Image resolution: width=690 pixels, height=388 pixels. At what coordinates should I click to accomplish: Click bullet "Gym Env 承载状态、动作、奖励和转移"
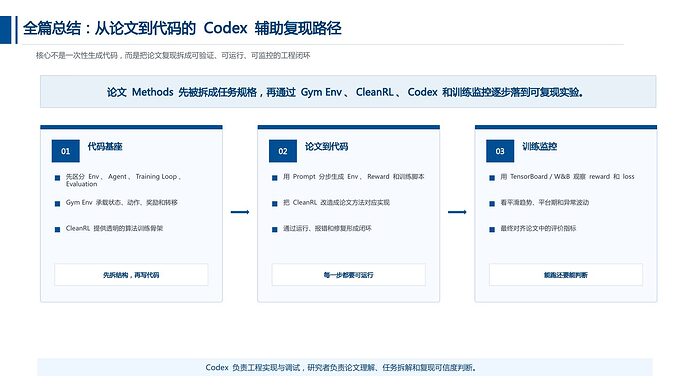pyautogui.click(x=121, y=202)
